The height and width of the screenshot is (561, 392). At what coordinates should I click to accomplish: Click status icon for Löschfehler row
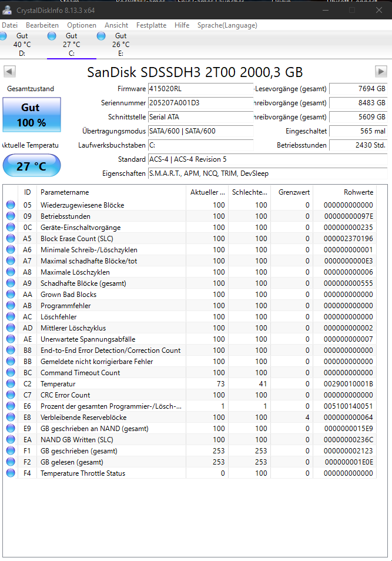11,316
